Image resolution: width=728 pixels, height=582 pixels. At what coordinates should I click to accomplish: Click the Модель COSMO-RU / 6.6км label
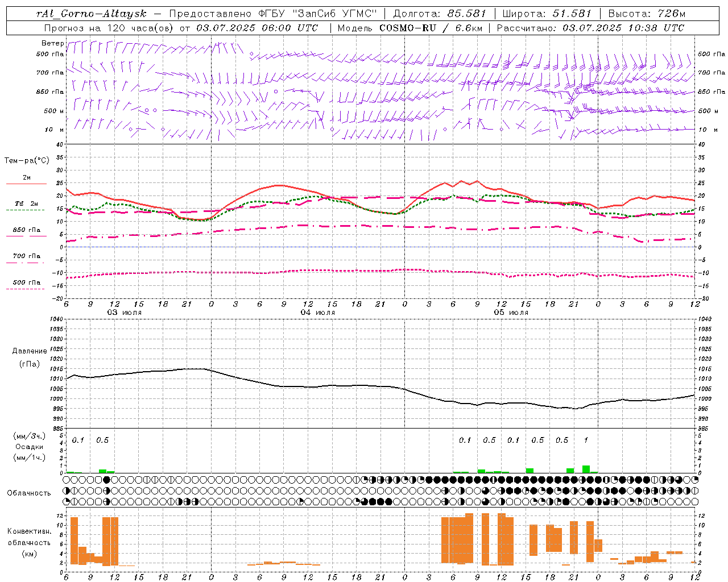[x=410, y=28]
